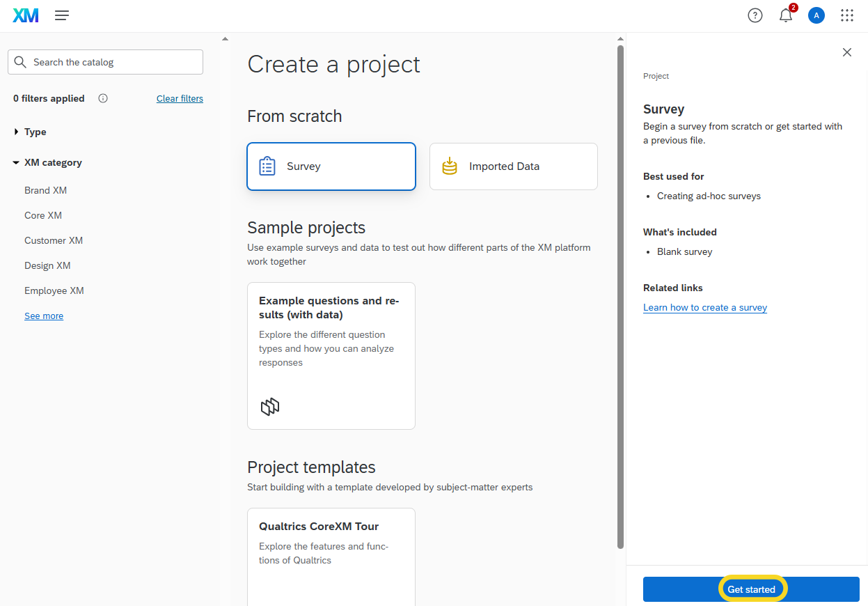Select the Survey project card
The height and width of the screenshot is (606, 868).
click(x=331, y=166)
